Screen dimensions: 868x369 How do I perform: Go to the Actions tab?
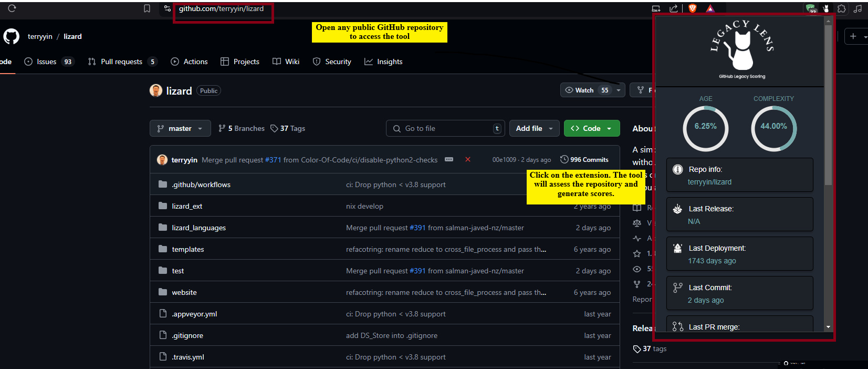pyautogui.click(x=189, y=61)
